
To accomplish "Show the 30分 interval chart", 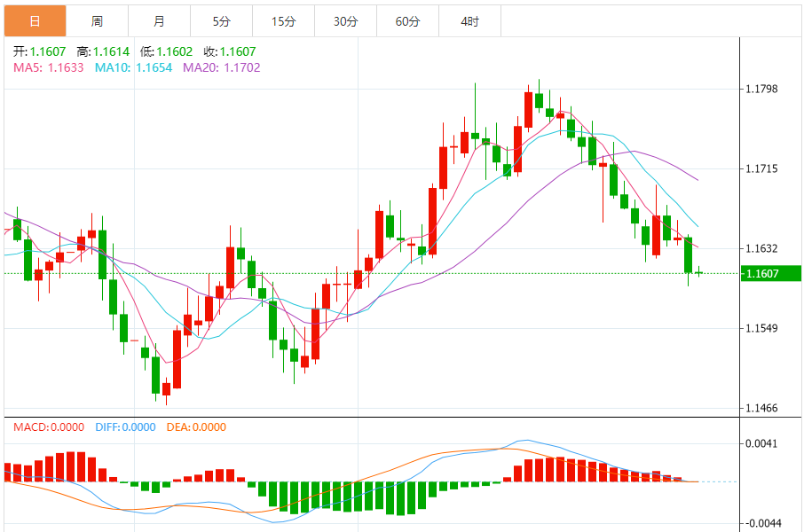I will (345, 20).
